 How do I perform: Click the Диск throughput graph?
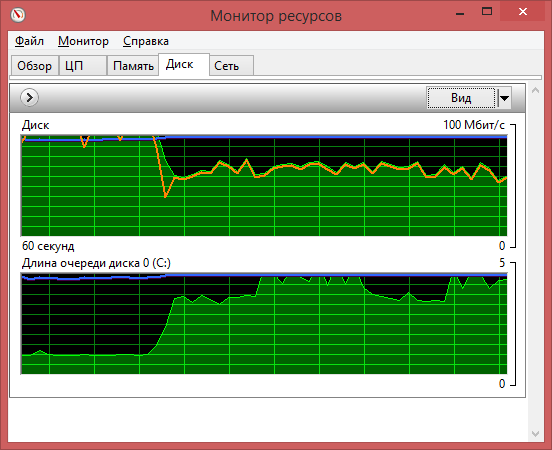(264, 185)
